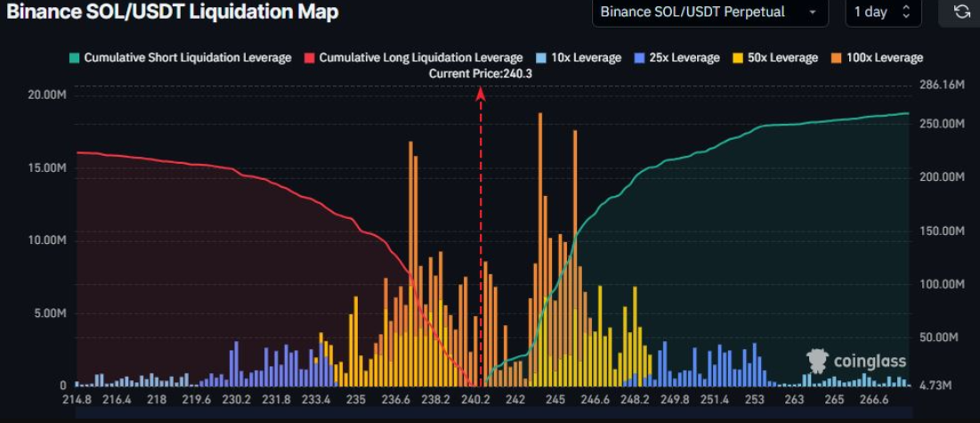
Task: Open the Binance SOL/USDT Perpetual dropdown
Action: (708, 12)
